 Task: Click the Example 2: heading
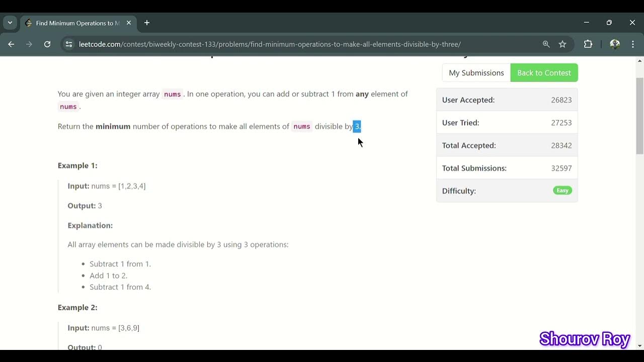point(77,307)
